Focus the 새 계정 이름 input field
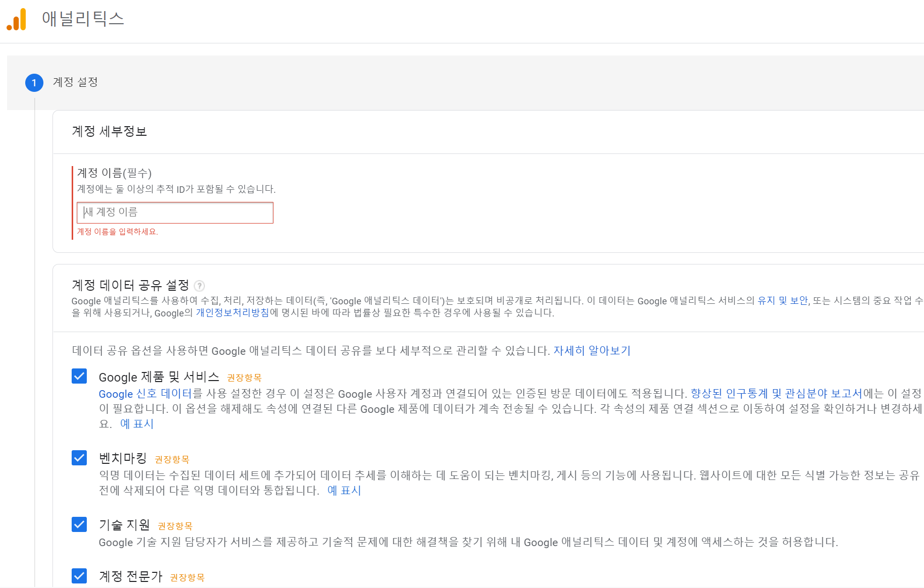 tap(175, 212)
